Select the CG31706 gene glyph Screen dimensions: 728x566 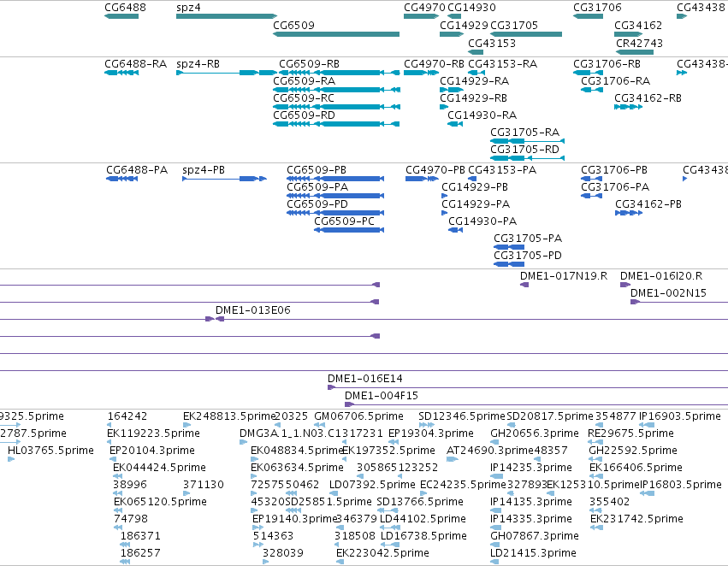(x=589, y=16)
